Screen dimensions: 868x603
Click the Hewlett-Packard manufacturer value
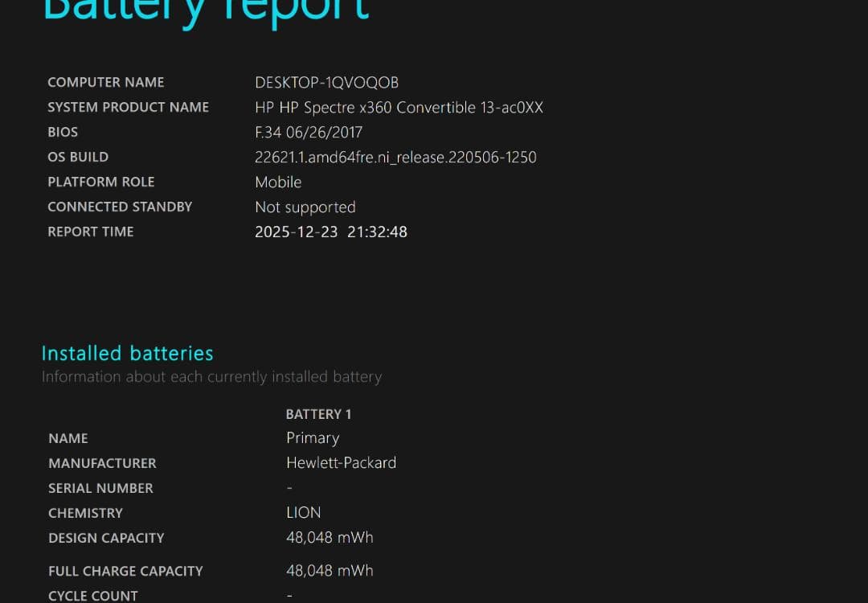(341, 462)
